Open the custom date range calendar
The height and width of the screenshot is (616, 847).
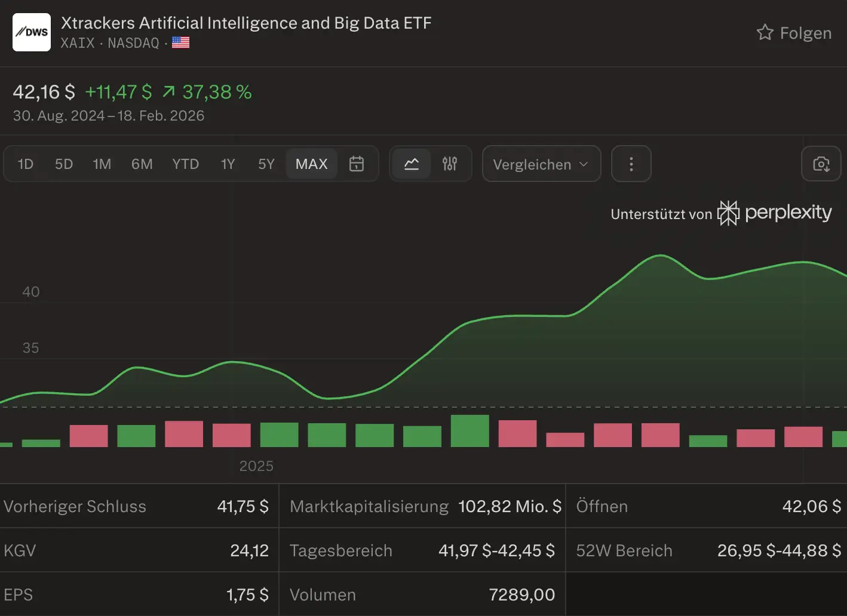[357, 164]
